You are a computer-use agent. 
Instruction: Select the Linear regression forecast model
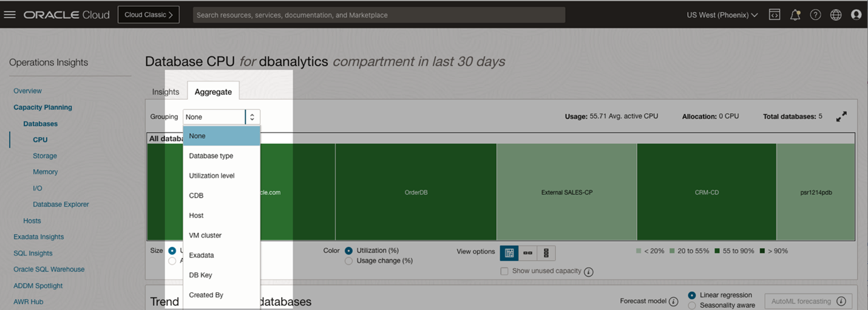pos(692,295)
